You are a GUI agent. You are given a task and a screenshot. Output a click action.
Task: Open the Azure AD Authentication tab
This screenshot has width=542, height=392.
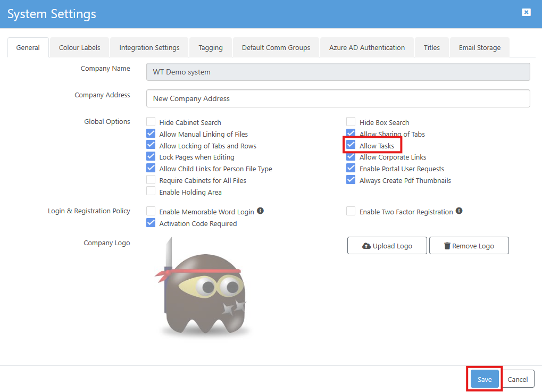click(x=367, y=48)
